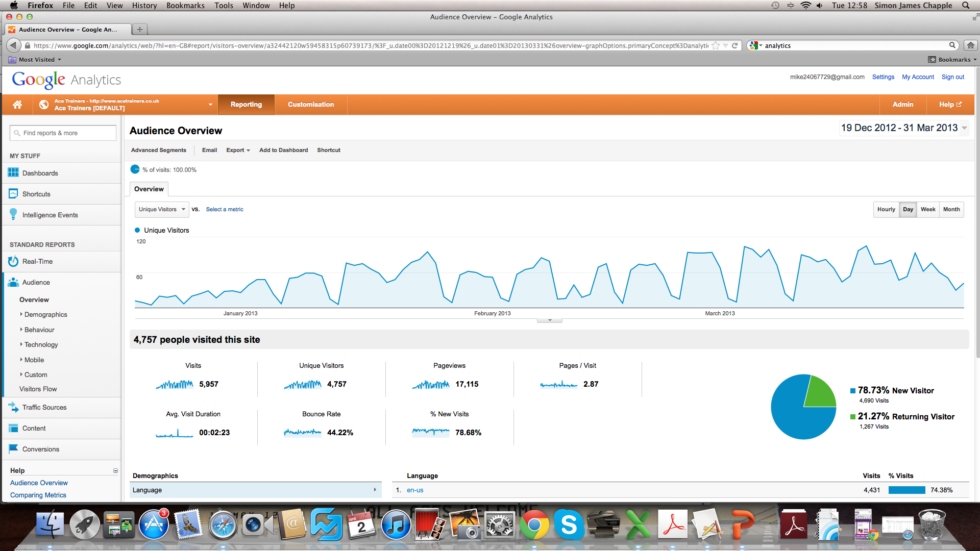Open the Admin tab
This screenshot has height=551, width=980.
tap(903, 105)
